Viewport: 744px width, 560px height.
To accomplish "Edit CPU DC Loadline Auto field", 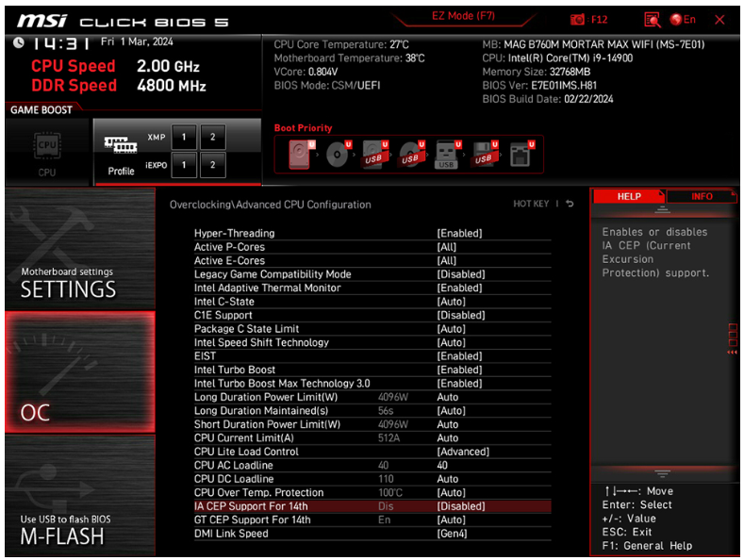I will coord(448,479).
